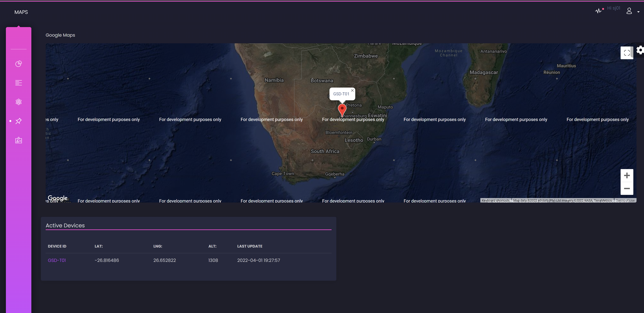Click the MAPS header title
644x313 pixels.
coord(21,12)
